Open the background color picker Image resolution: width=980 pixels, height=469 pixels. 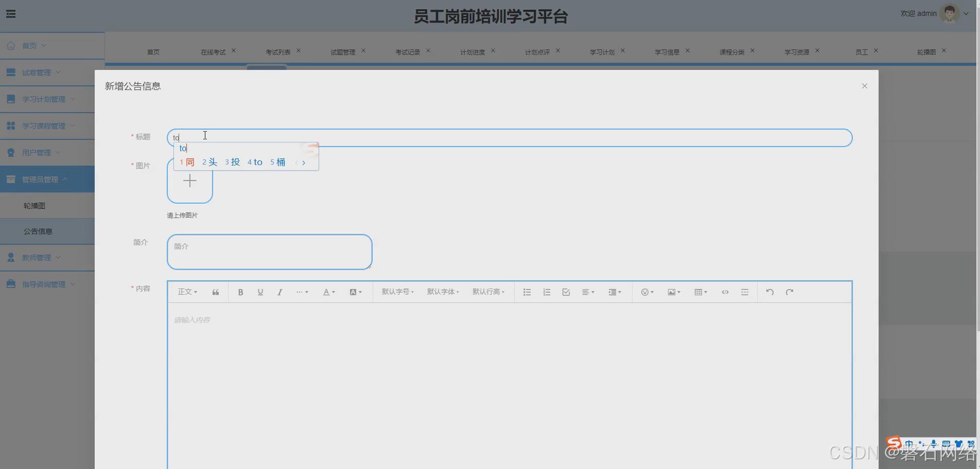pyautogui.click(x=356, y=292)
